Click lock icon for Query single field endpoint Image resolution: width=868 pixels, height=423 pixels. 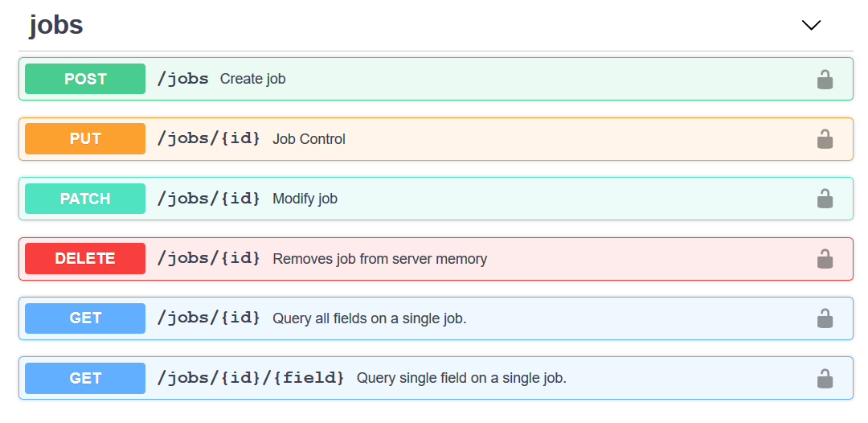825,379
